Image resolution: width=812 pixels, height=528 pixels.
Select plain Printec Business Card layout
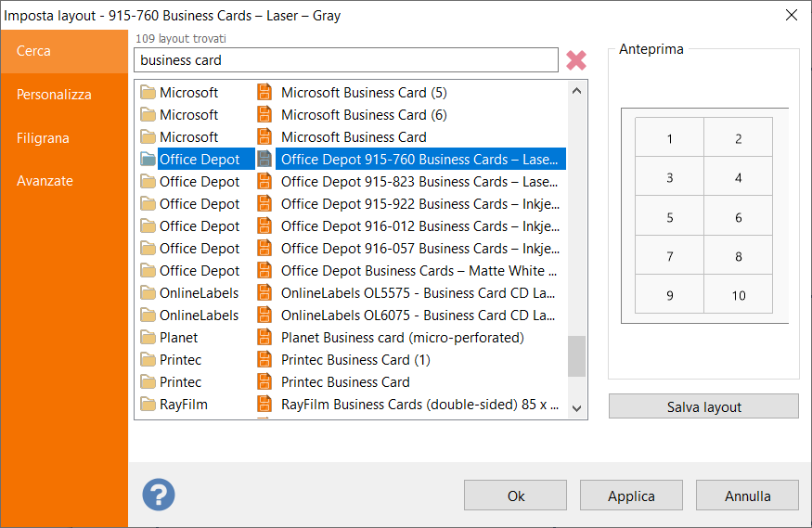click(345, 382)
